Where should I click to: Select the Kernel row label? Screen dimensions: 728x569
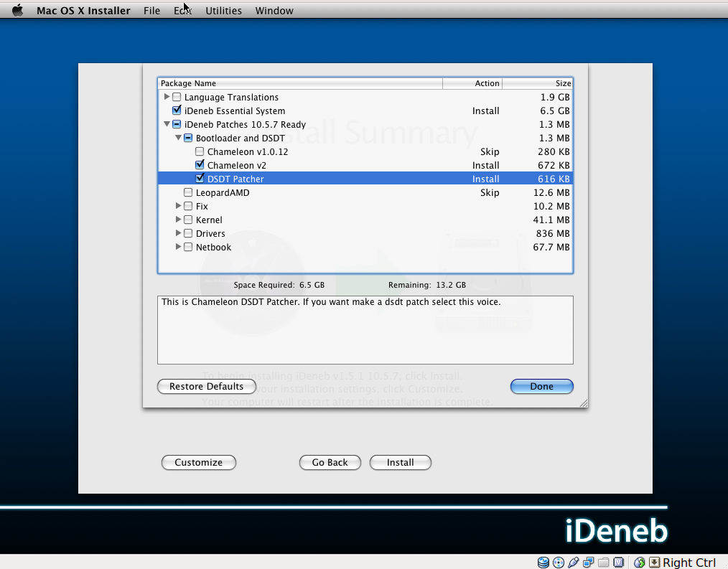pos(209,220)
